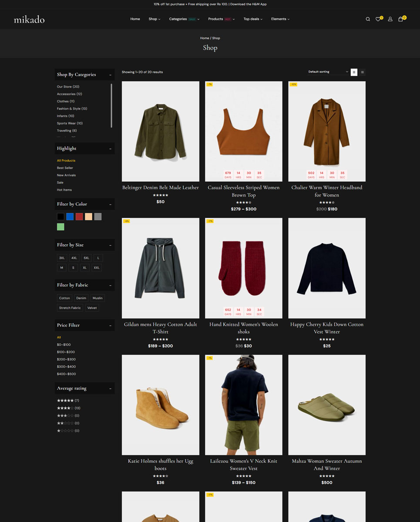The height and width of the screenshot is (522, 420).
Task: Toggle size filter 3XL
Action: tap(62, 258)
